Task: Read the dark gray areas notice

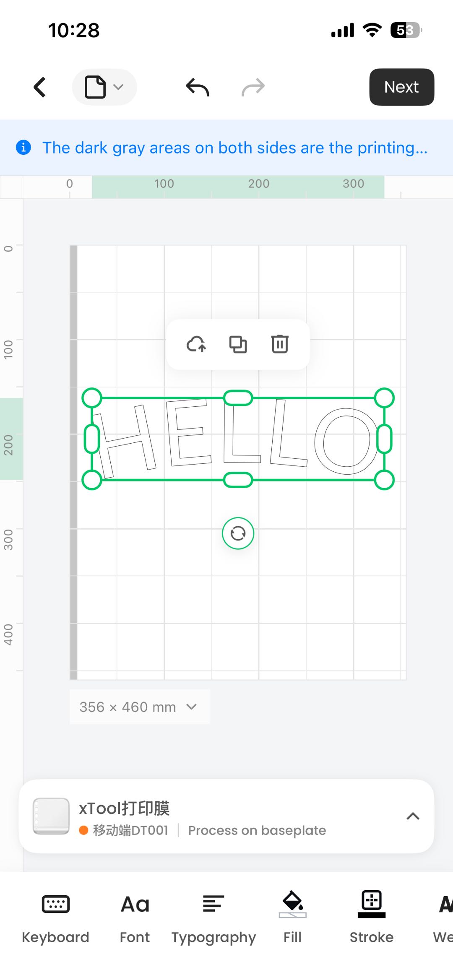Action: pyautogui.click(x=235, y=148)
